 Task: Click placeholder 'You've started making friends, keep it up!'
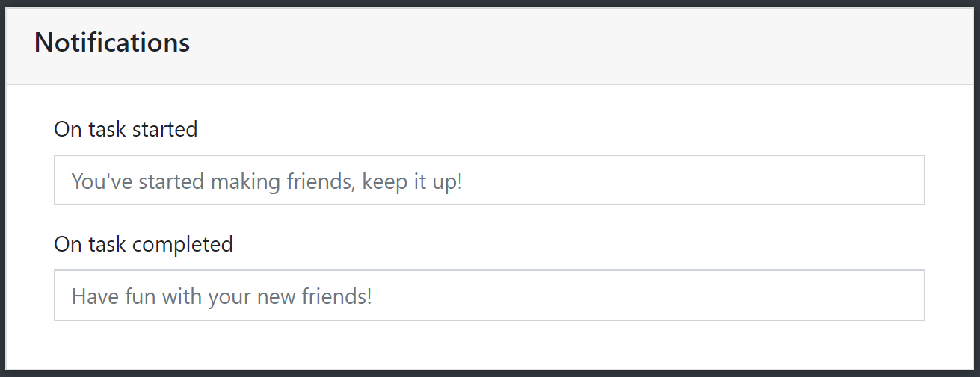point(267,181)
